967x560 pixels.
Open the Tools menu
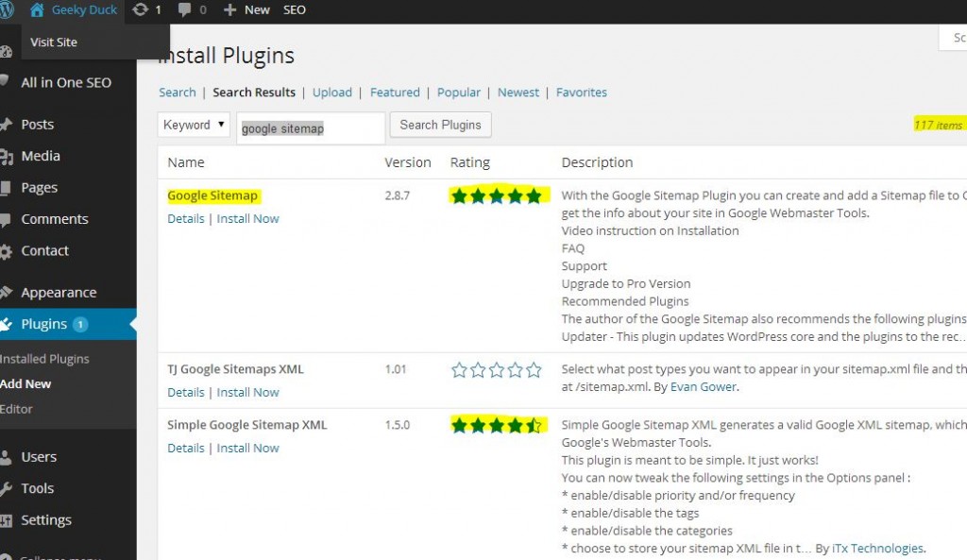[x=38, y=488]
